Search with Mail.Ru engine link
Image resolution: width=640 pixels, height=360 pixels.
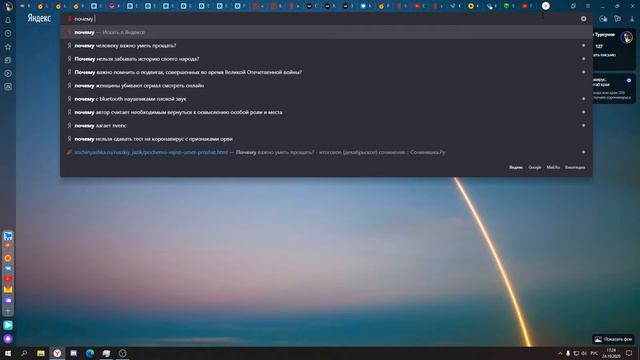point(553,167)
